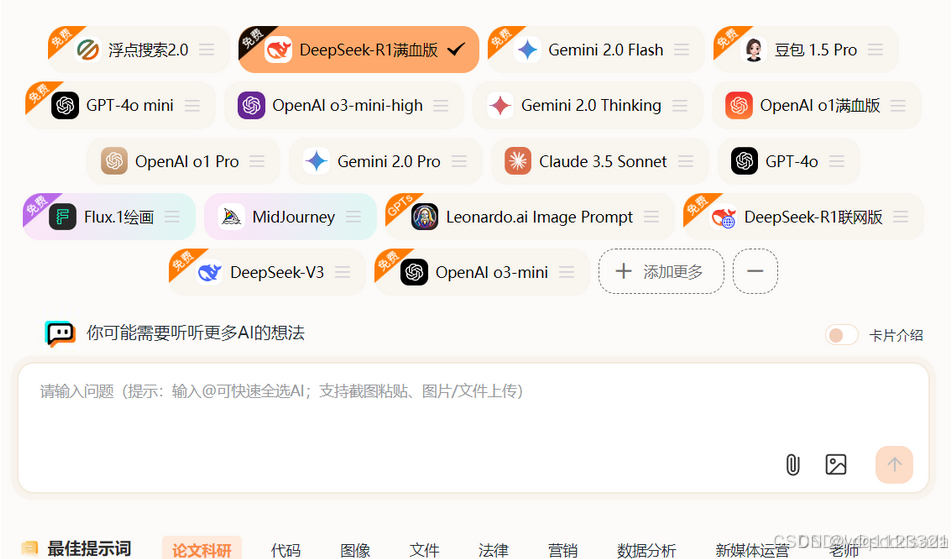Enable the DeepSeek-V3 model chip
952x559 pixels.
[x=267, y=273]
